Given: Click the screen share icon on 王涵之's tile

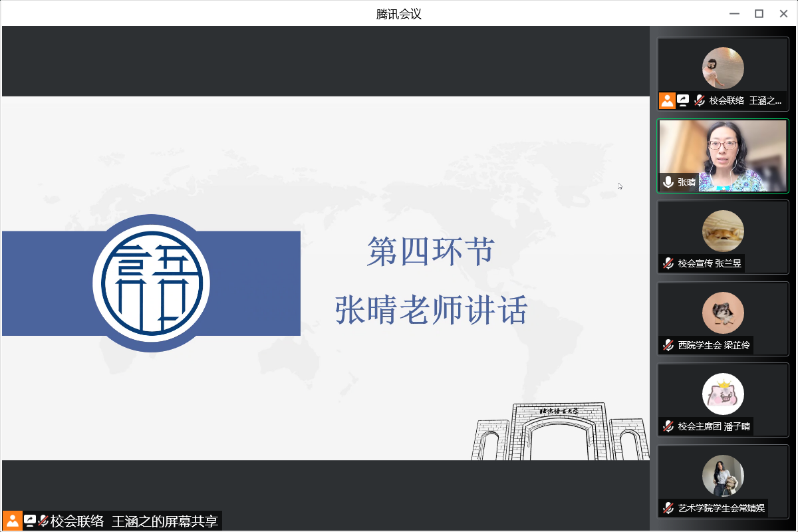Looking at the screenshot, I should click(683, 100).
